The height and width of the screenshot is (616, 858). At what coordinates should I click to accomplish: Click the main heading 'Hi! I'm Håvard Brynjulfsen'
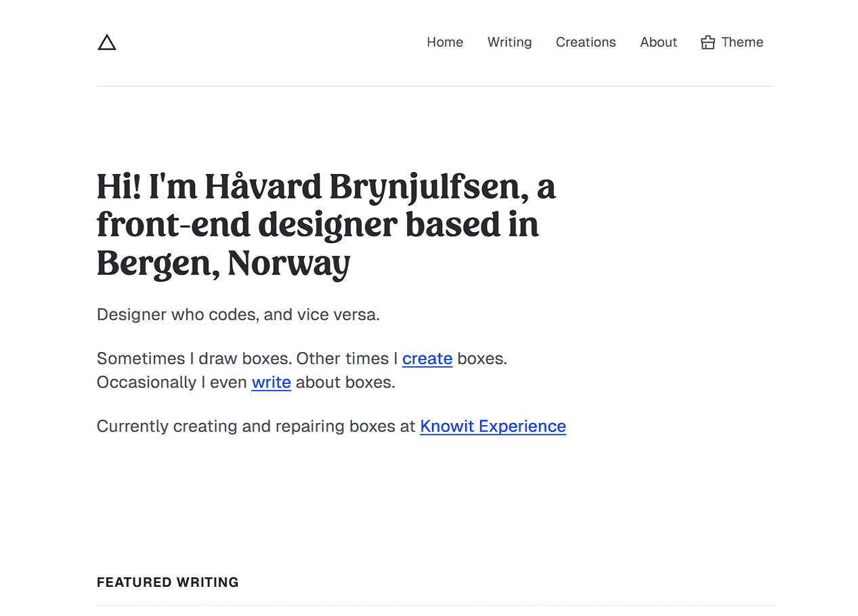pos(326,225)
